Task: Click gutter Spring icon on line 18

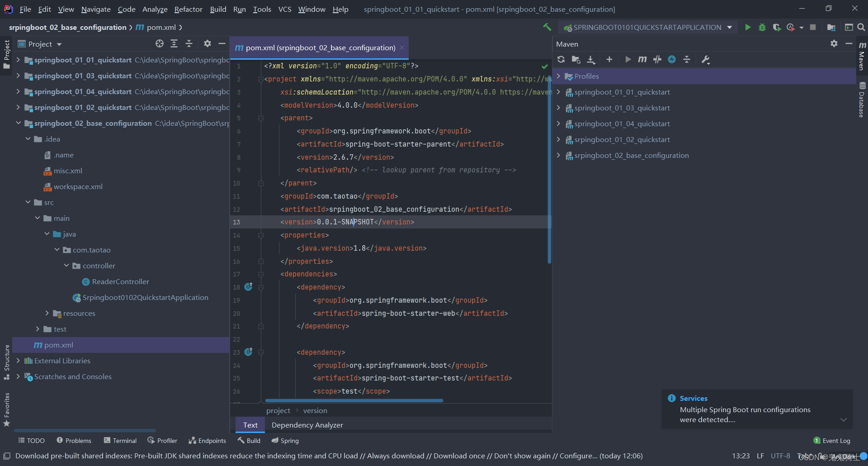Action: [x=248, y=287]
